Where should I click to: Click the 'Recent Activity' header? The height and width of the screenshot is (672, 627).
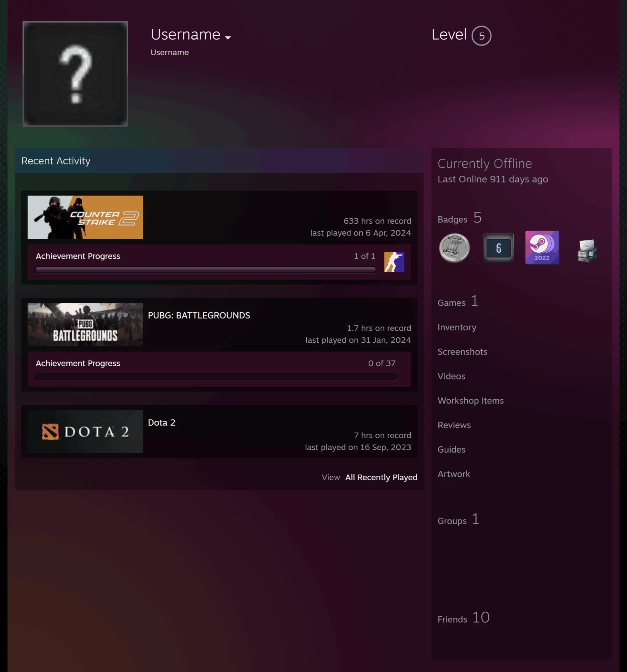pos(56,161)
